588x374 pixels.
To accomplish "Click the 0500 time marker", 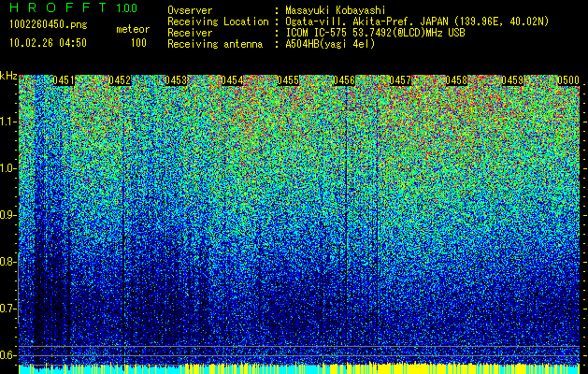I will (x=568, y=80).
